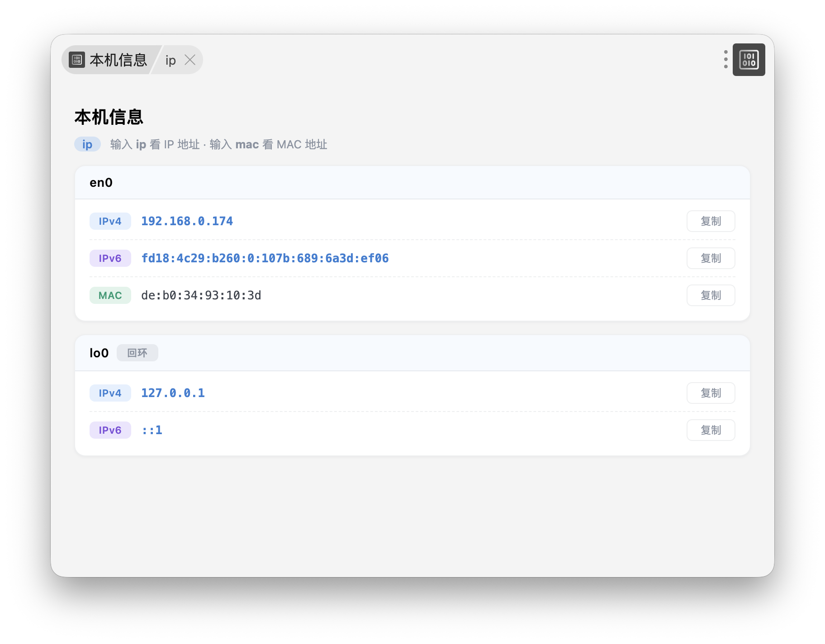Viewport: 825px width, 644px height.
Task: Select the 192.168.0.174 address text
Action: (187, 221)
